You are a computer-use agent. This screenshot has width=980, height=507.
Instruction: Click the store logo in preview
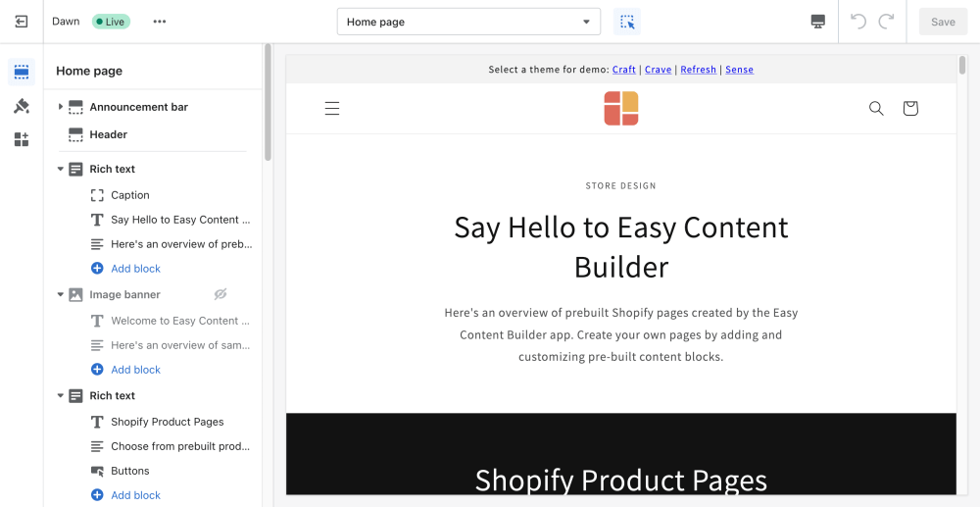[x=621, y=108]
